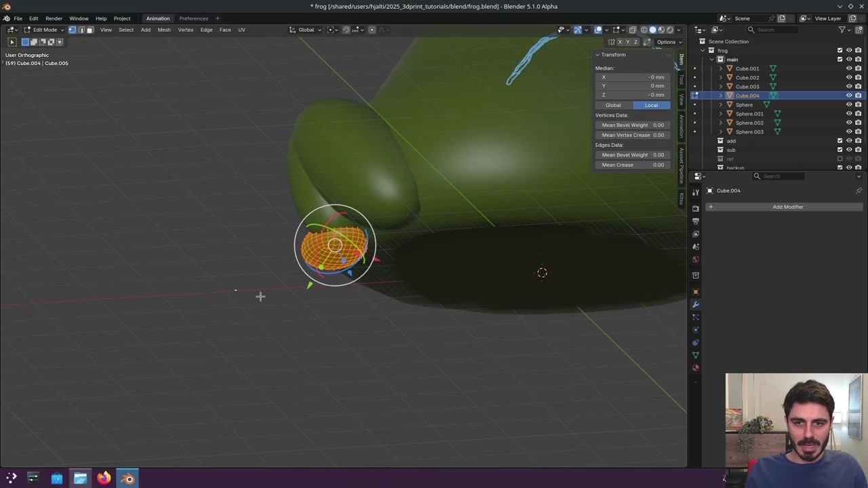Open the Edit Mode dropdown
868x488 pixels.
(44, 30)
